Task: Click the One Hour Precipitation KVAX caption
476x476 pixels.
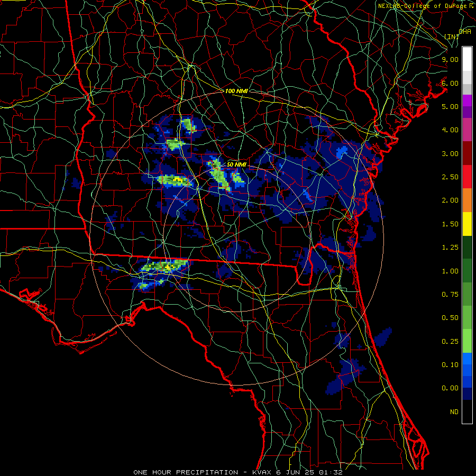Action: [x=237, y=472]
